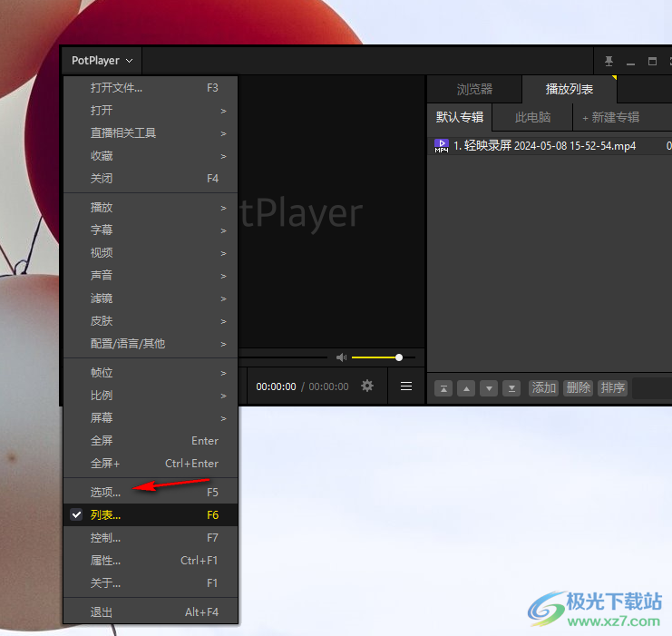Image resolution: width=672 pixels, height=636 pixels.
Task: Open 属性... Ctrl+F1 entry
Action: (x=151, y=561)
